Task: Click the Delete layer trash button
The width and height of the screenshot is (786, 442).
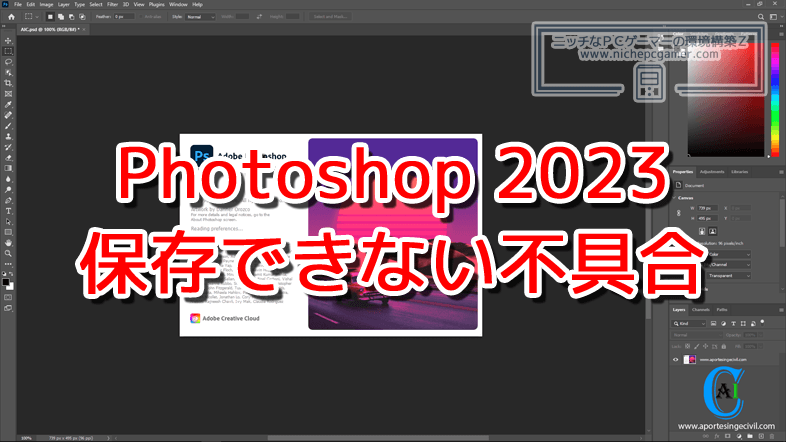Action: coord(772,436)
